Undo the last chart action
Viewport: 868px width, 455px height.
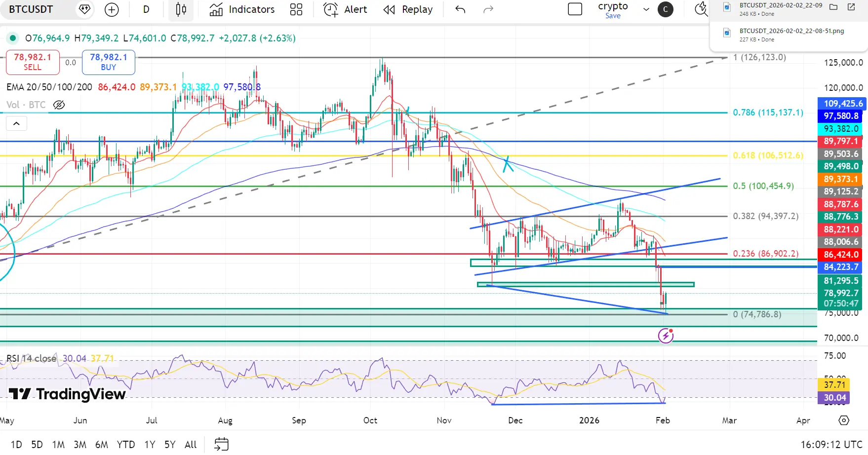pos(460,10)
